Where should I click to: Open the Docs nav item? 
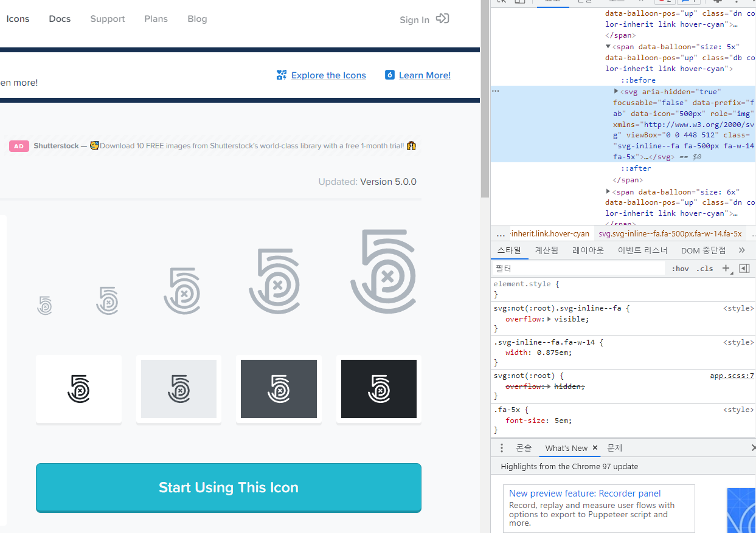(x=60, y=19)
